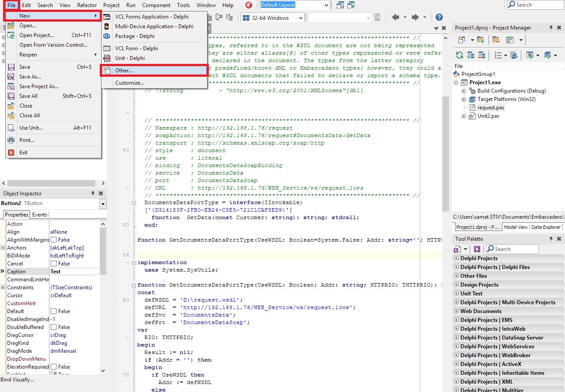Toggle the Default property checkbox
This screenshot has width=565, height=392.
[54, 311]
